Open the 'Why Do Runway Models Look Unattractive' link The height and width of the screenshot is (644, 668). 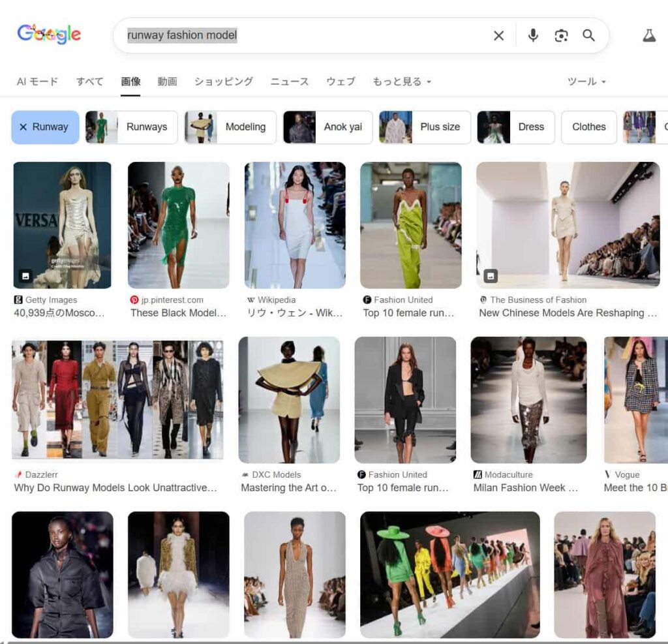click(x=115, y=488)
